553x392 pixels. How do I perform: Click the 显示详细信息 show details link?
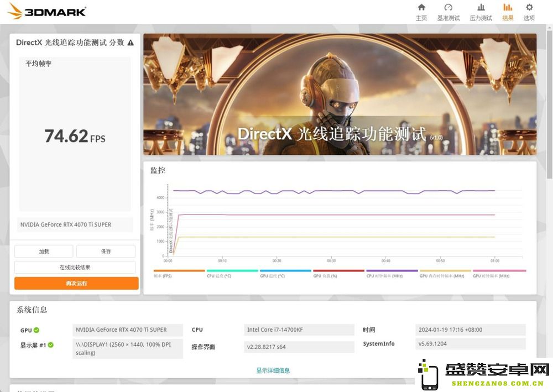[273, 370]
